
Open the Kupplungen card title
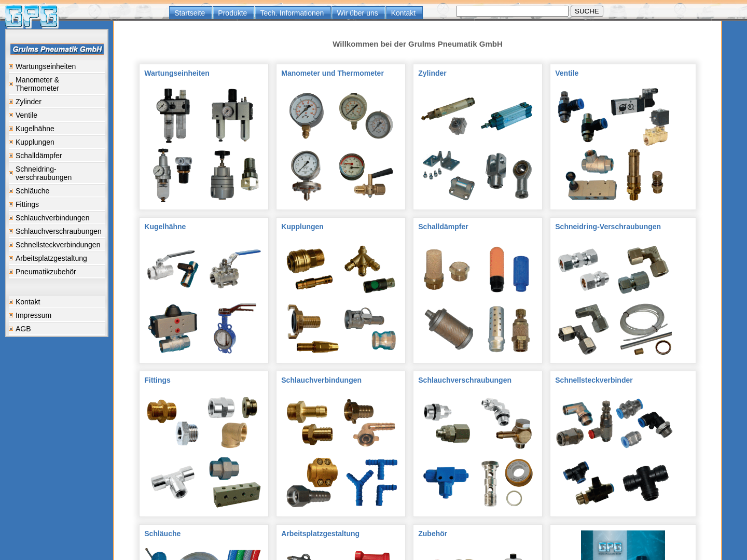(x=302, y=227)
